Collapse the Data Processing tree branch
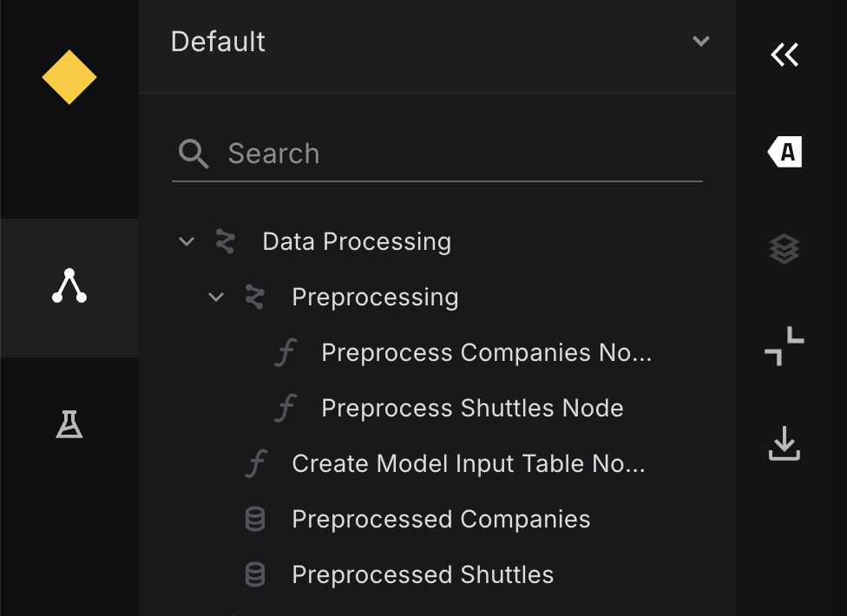Screen dimensions: 847x616 [x=186, y=241]
